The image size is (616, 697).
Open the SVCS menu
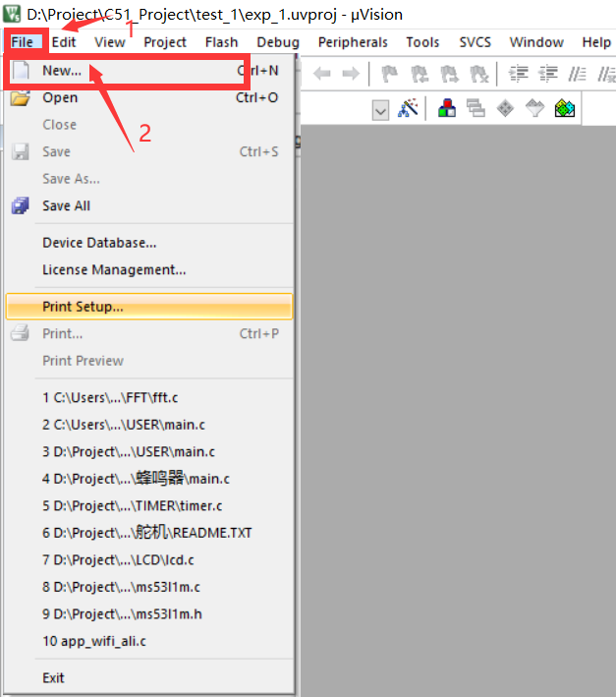pos(475,42)
